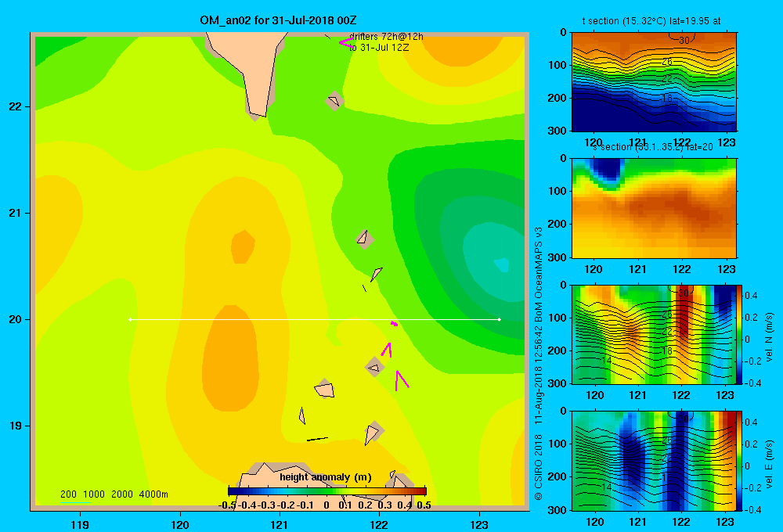Click the vel. E color scale bar

coord(739,461)
